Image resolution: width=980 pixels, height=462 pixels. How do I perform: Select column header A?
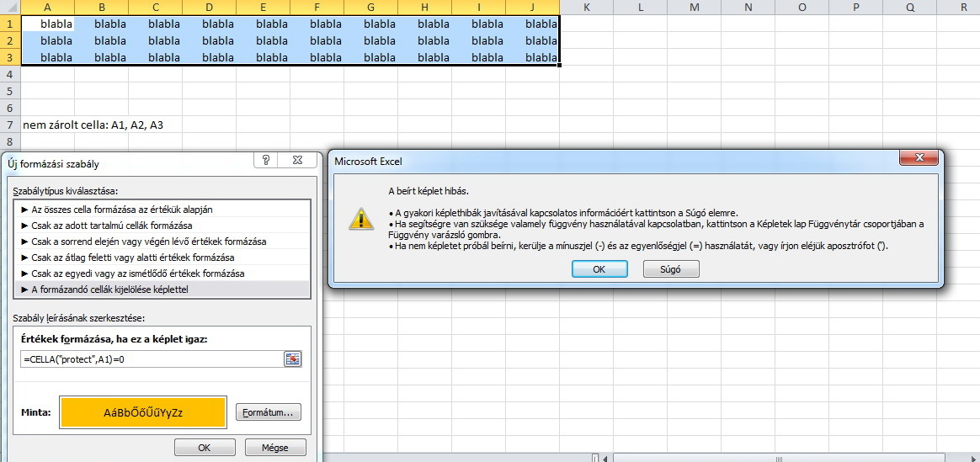(x=47, y=8)
